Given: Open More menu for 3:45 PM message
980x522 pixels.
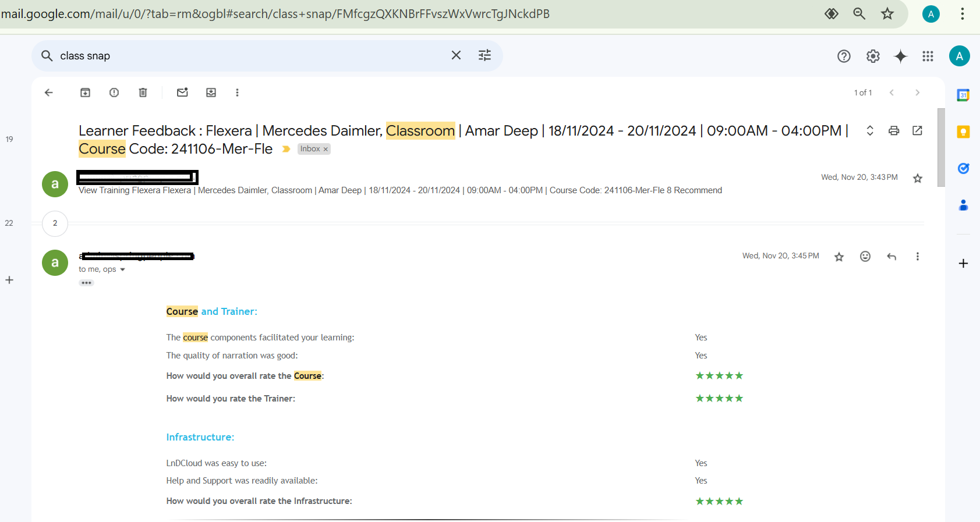Looking at the screenshot, I should coord(918,257).
